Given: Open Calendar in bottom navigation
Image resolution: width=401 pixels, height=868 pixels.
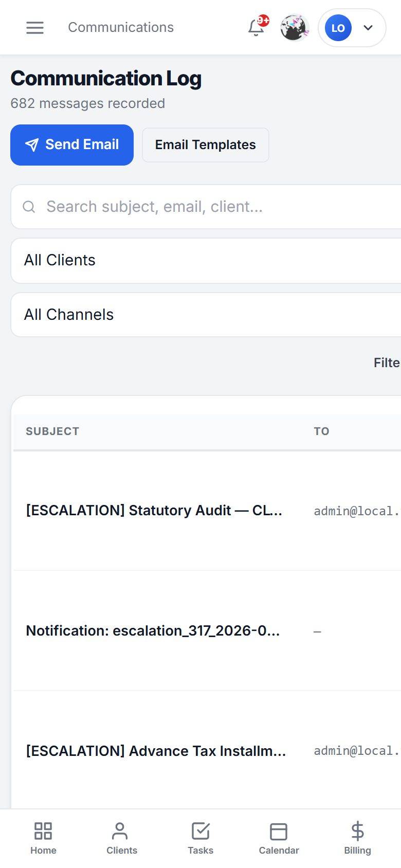Looking at the screenshot, I should pyautogui.click(x=279, y=838).
